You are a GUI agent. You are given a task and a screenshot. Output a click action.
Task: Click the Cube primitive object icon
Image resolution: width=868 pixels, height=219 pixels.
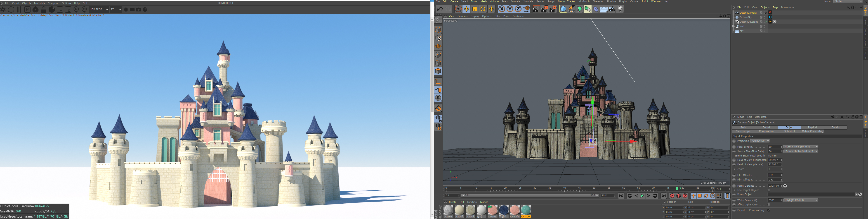[563, 9]
